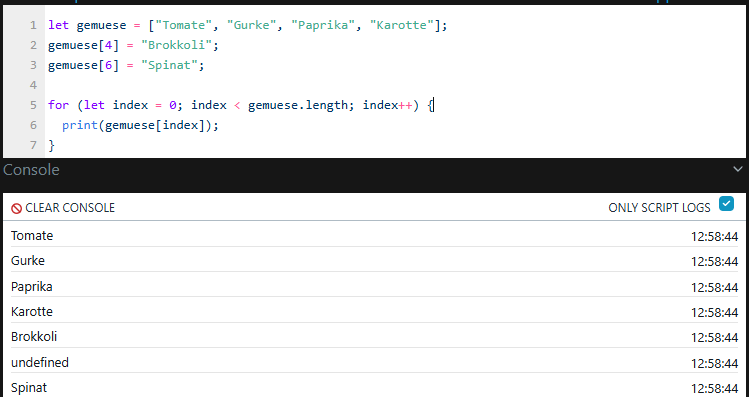Select the Paprika log entry
Screen dimensions: 749x397
coord(374,287)
